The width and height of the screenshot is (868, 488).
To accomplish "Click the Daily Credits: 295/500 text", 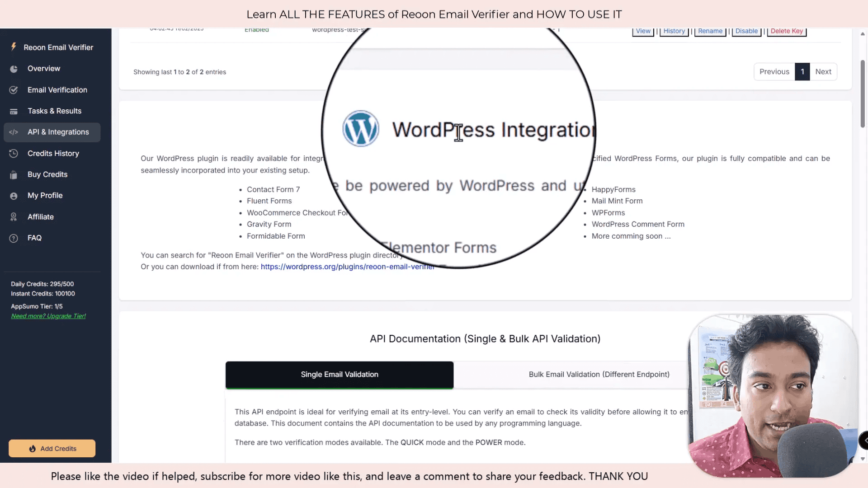I will (42, 284).
